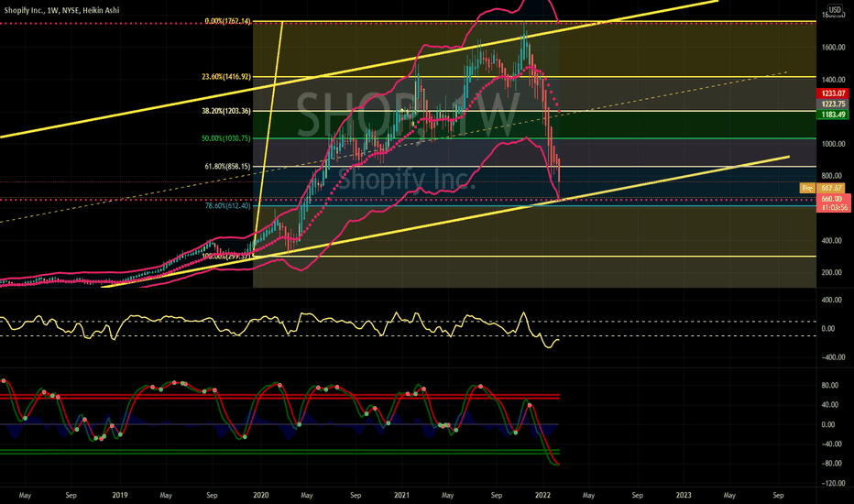The width and height of the screenshot is (854, 504).
Task: Select the 38.20%(1203.36) Fibonacci label
Action: pyautogui.click(x=226, y=111)
